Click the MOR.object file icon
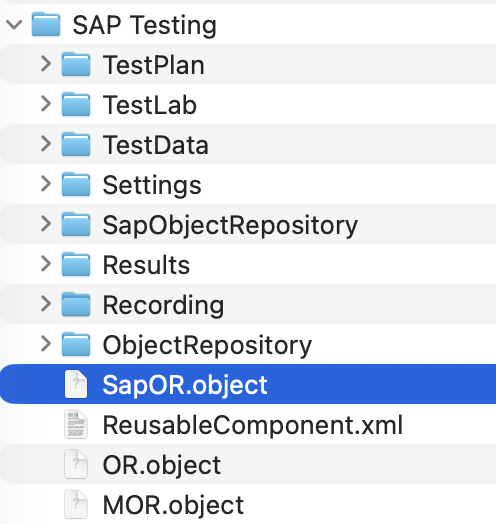 coord(76,504)
